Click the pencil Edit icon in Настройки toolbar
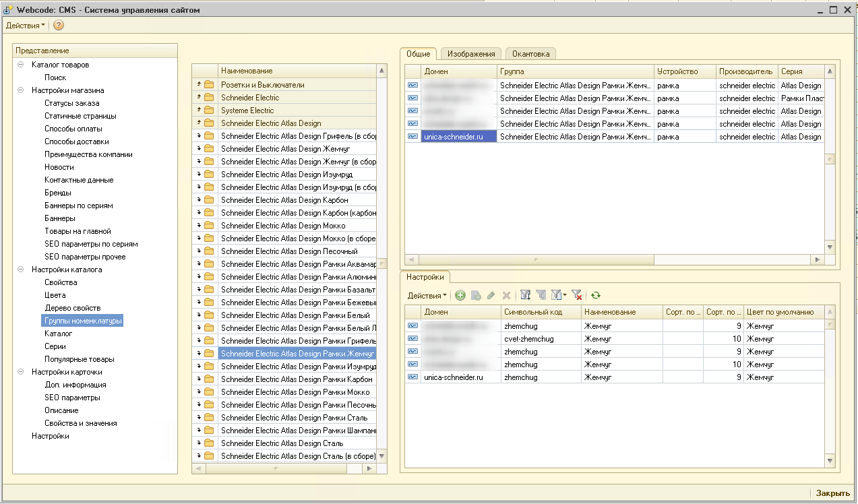Viewport: 858px width, 504px height. tap(491, 295)
